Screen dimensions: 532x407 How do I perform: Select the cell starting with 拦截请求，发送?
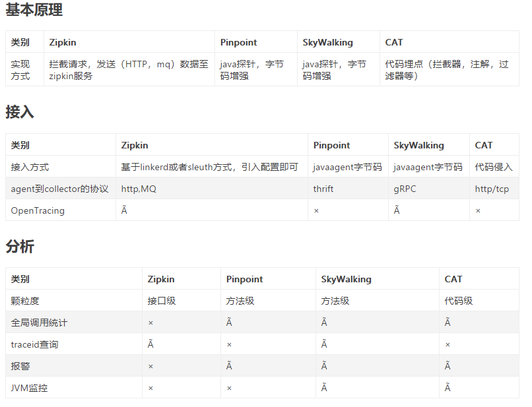(x=129, y=69)
